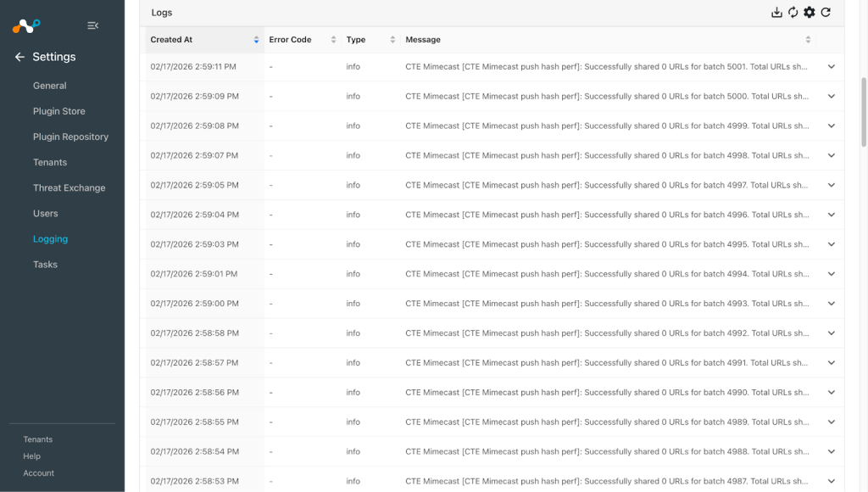Sort by Message column arrows
The width and height of the screenshot is (868, 492).
(x=808, y=39)
